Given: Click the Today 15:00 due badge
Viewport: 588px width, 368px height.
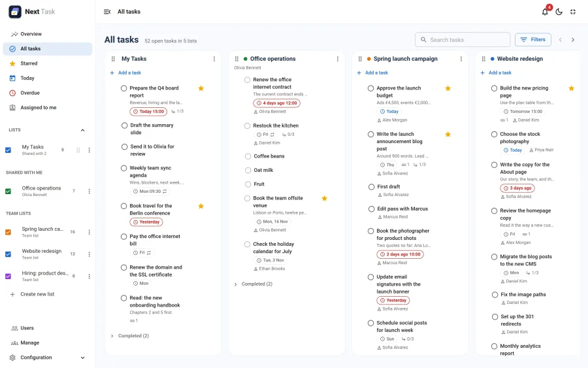Looking at the screenshot, I should 148,111.
